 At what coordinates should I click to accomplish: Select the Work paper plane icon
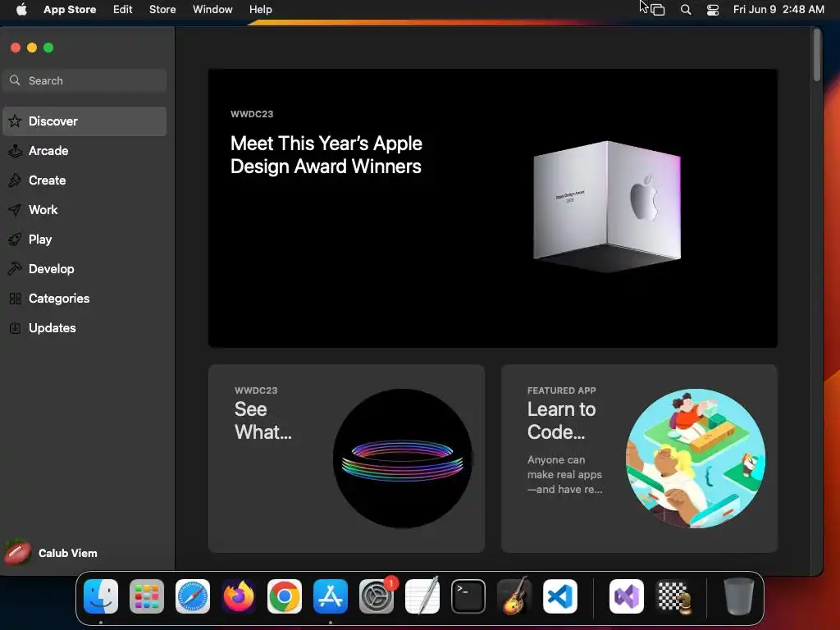tap(15, 209)
